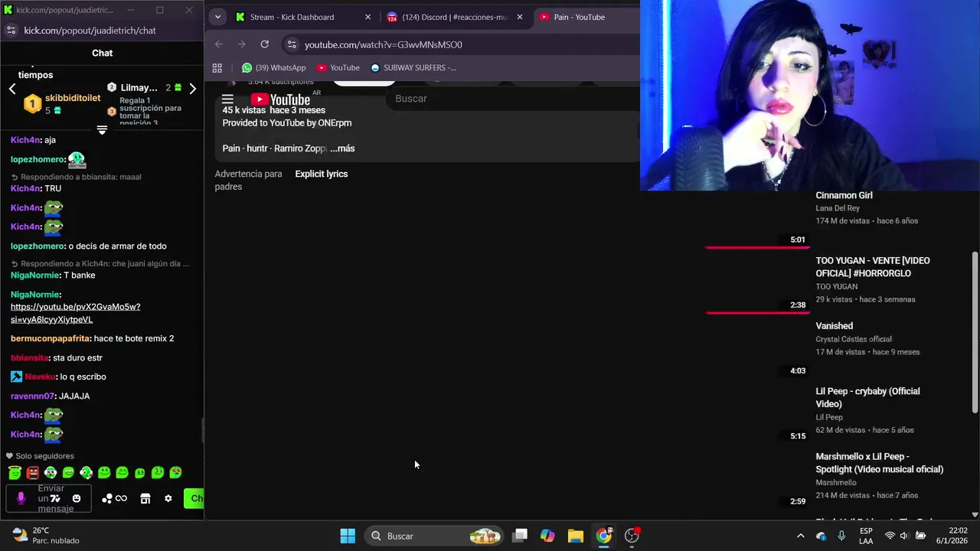This screenshot has width=980, height=551.
Task: Click username bermuconpapafrita in chat
Action: [51, 338]
